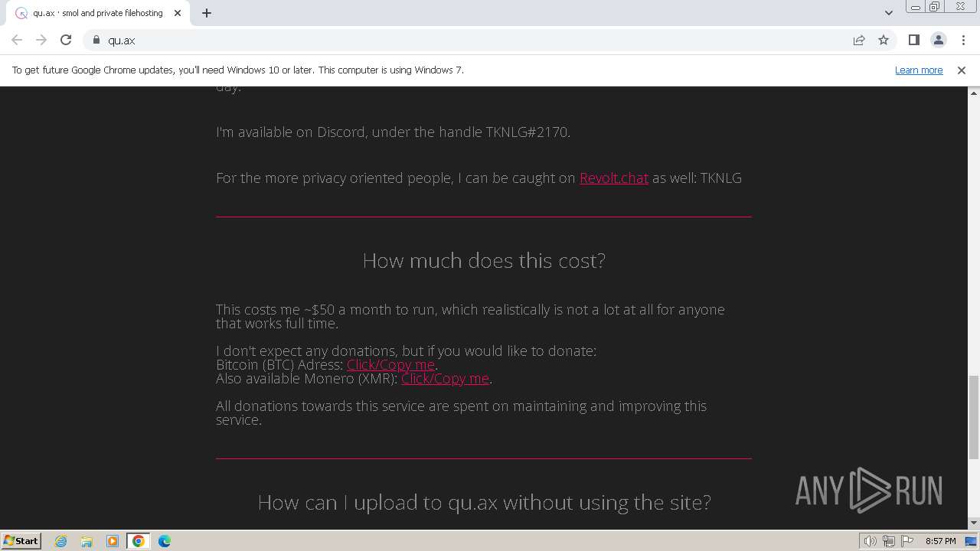980x551 pixels.
Task: Select the qu.ax filehosting tab
Action: 97,13
